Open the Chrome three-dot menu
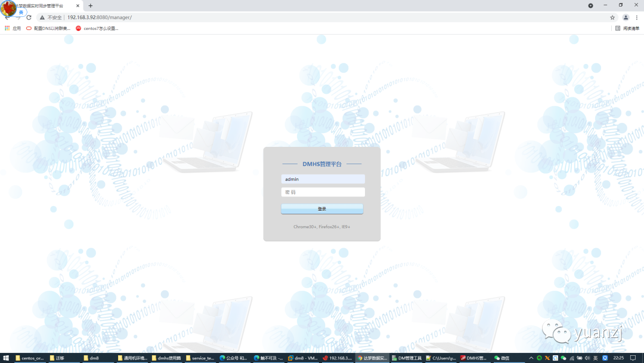The height and width of the screenshot is (363, 644). (x=637, y=17)
